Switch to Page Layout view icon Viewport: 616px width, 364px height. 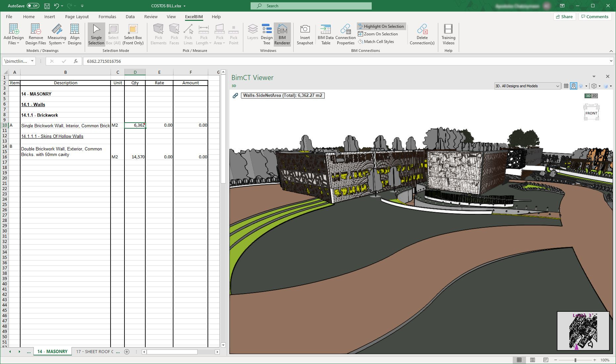(x=533, y=360)
